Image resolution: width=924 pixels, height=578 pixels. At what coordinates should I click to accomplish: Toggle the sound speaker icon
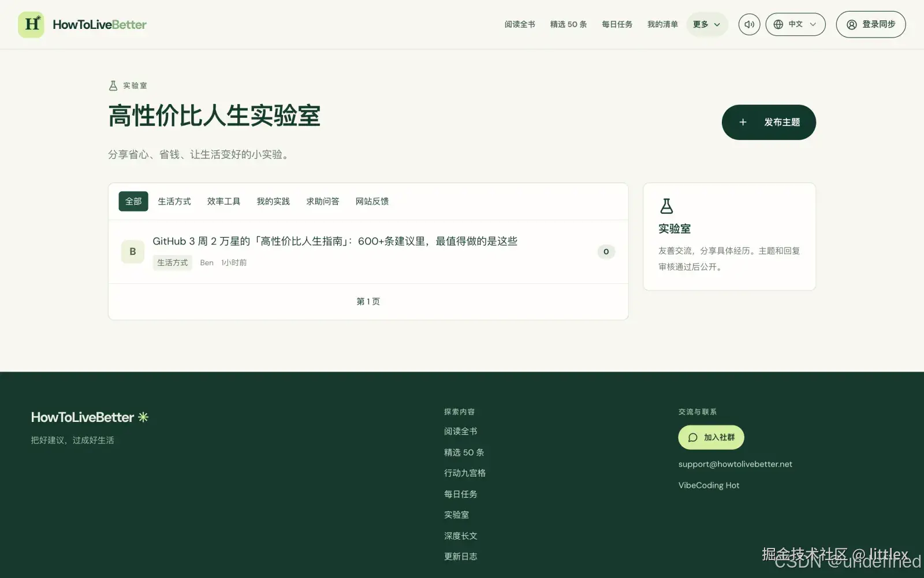(749, 24)
